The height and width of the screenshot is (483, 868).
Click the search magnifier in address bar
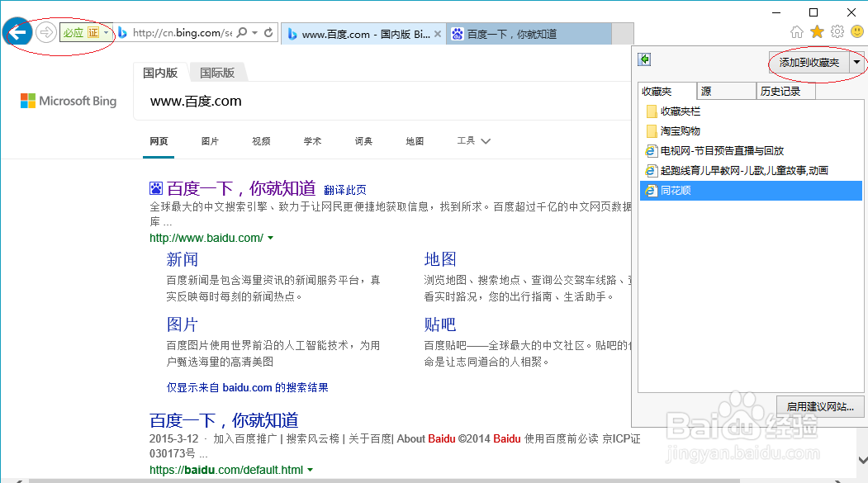(x=242, y=33)
